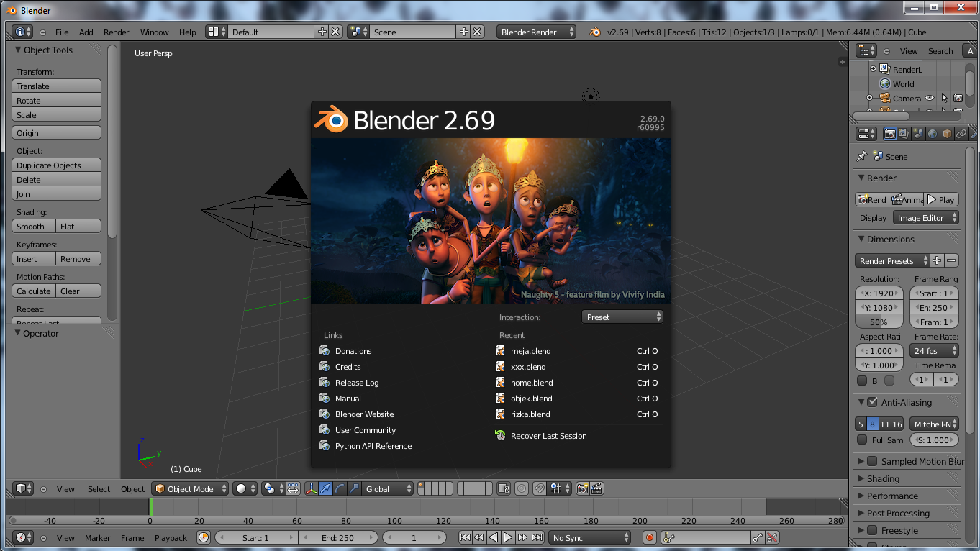This screenshot has width=980, height=551.
Task: Toggle Camera selectability arrow in outliner
Action: coord(944,98)
